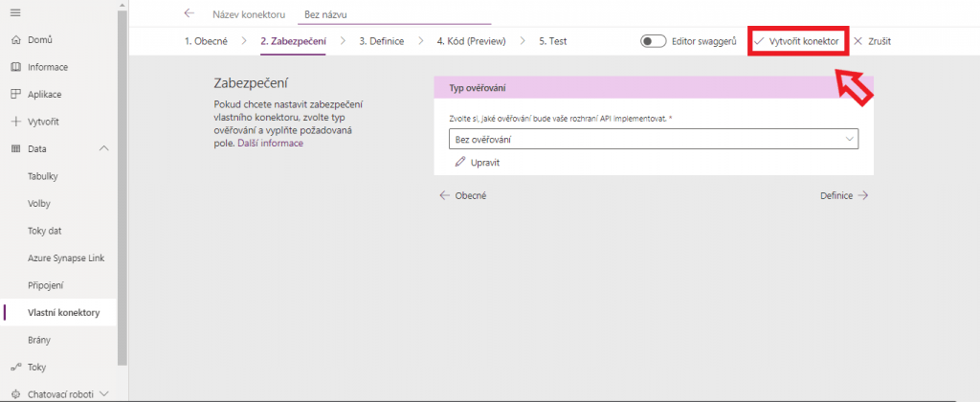Click the back arrow beside Název konektoru
The image size is (980, 402).
pyautogui.click(x=189, y=13)
